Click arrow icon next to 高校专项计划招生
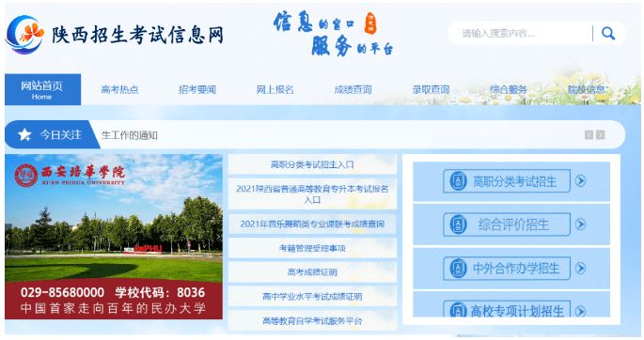The width and height of the screenshot is (644, 340). click(580, 311)
